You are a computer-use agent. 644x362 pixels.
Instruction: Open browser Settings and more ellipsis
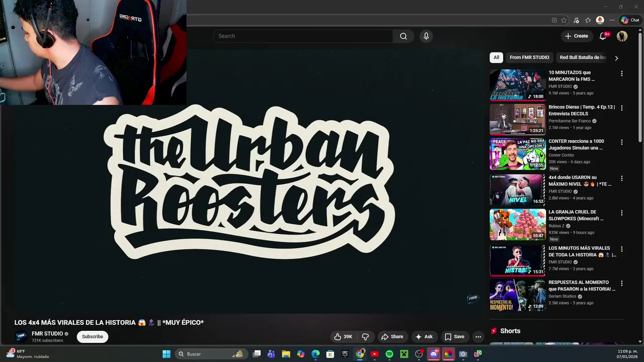click(x=612, y=20)
